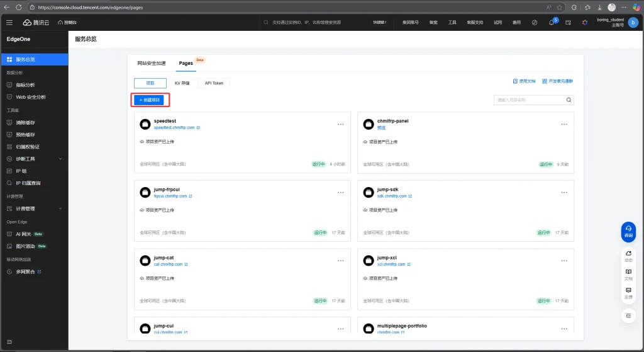Open the more menu on multiplepage-portfolio card

pyautogui.click(x=564, y=329)
